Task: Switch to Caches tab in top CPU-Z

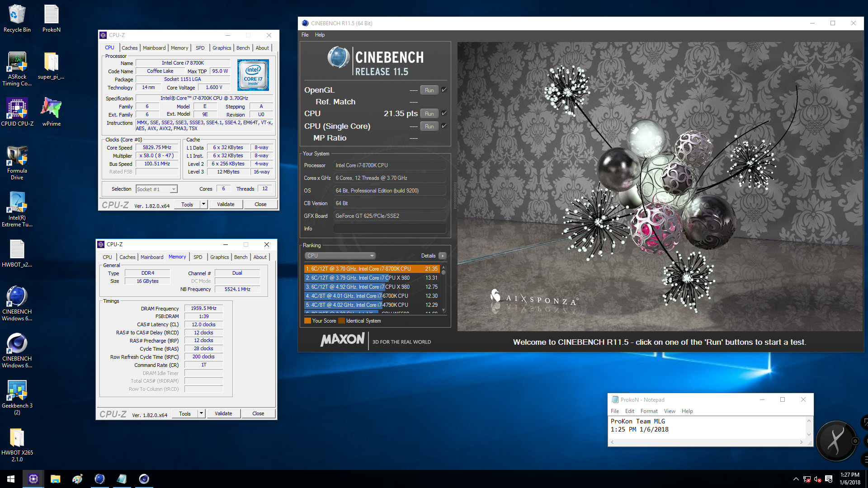Action: coord(130,48)
